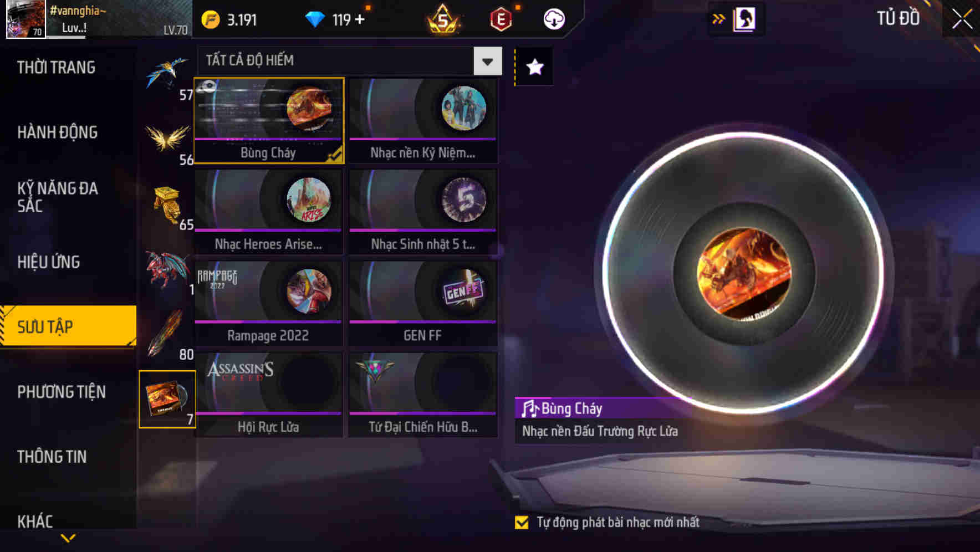Add diamonds with the plus button

click(360, 19)
